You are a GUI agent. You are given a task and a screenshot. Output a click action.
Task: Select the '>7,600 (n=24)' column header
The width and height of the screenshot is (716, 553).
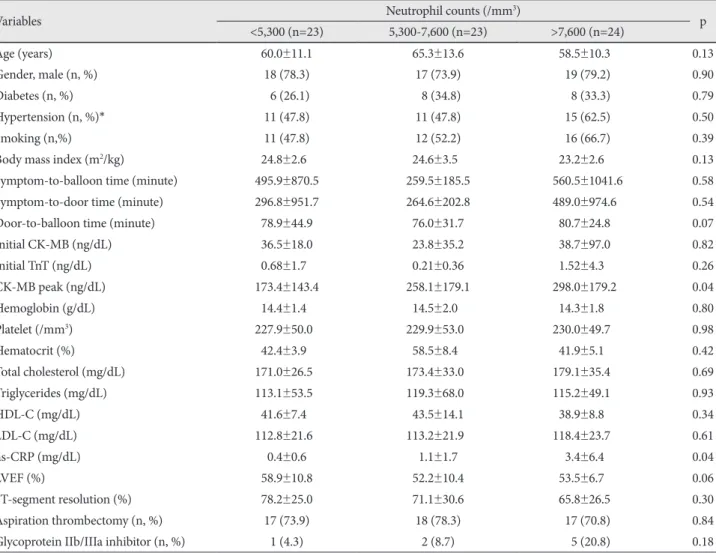(587, 32)
